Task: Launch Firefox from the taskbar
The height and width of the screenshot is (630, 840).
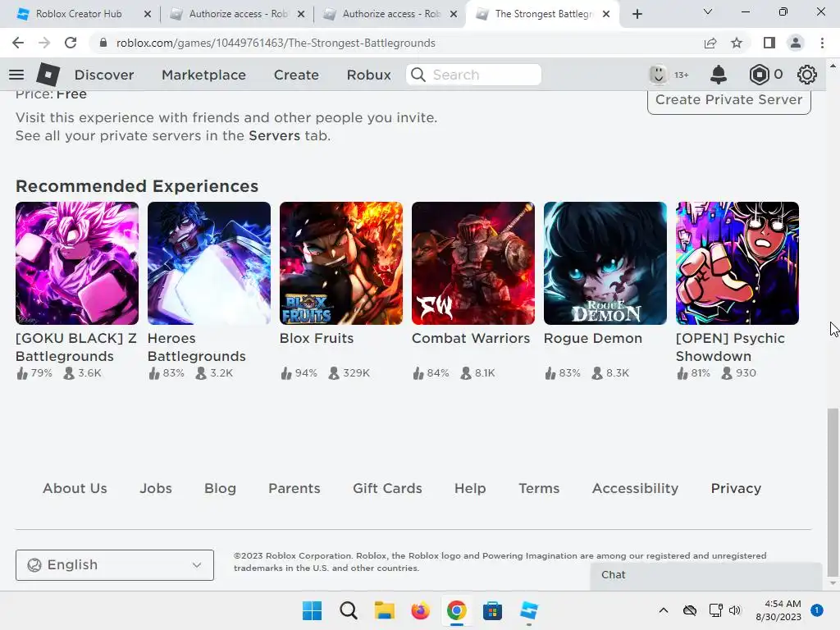Action: pyautogui.click(x=421, y=610)
